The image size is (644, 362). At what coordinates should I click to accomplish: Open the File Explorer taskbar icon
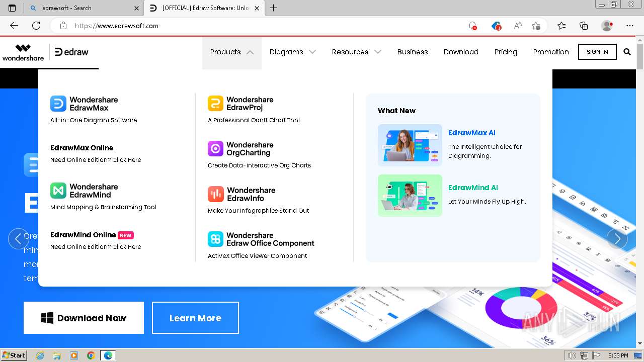pos(57,355)
